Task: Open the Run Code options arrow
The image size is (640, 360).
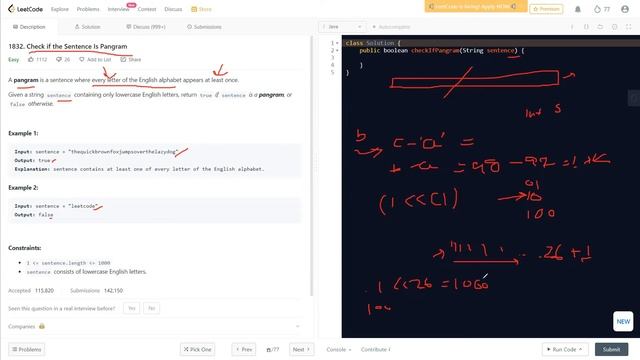Action: 580,349
